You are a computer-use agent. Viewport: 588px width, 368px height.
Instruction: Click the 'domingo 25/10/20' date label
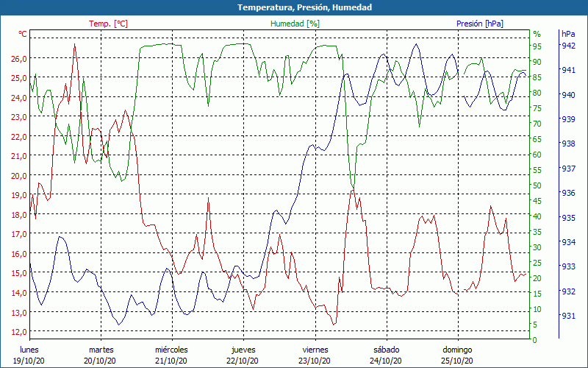coord(457,355)
